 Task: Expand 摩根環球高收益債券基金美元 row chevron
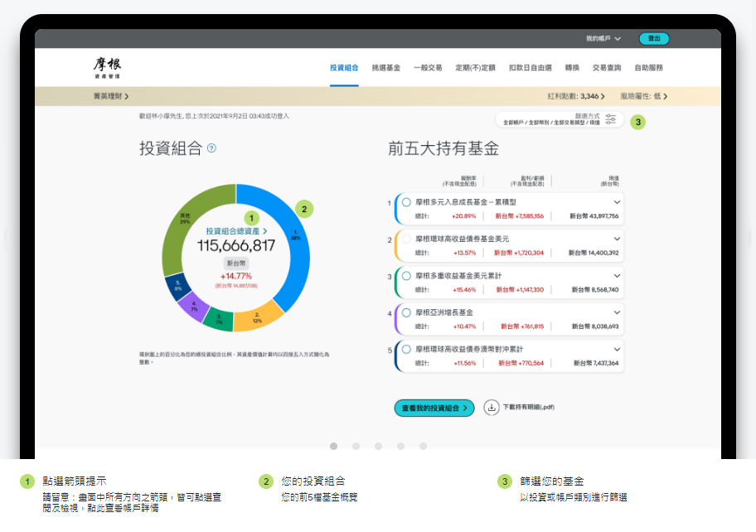(617, 239)
